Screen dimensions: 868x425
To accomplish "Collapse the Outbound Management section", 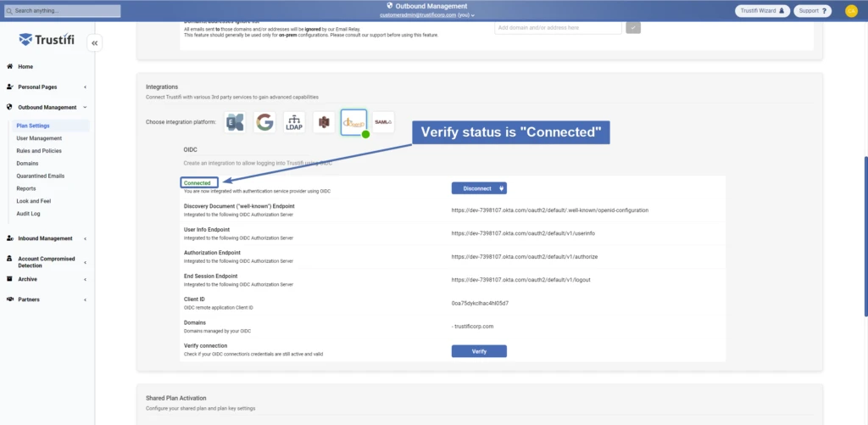I will tap(47, 108).
